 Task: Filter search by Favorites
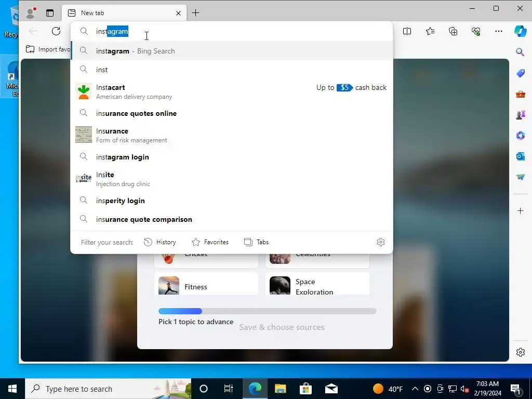pyautogui.click(x=210, y=242)
